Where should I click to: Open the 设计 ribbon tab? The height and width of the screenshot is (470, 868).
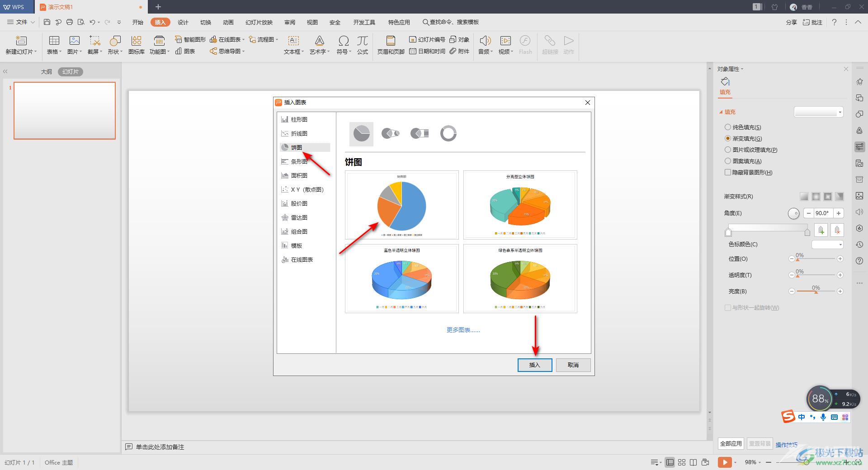coord(183,22)
